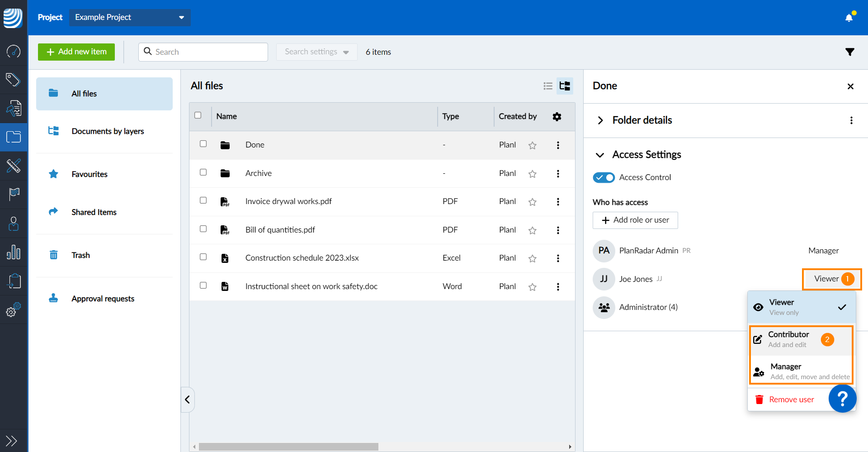The height and width of the screenshot is (452, 868).
Task: Click into the Search input field
Action: coord(208,52)
